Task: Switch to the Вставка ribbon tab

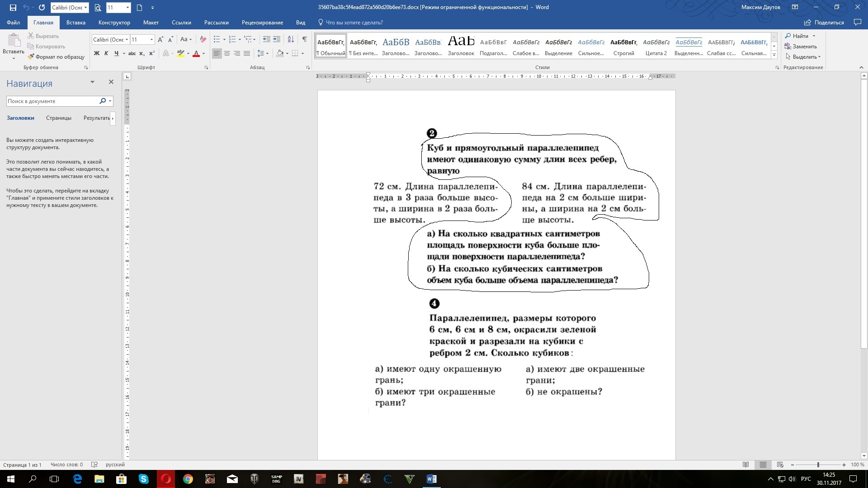Action: tap(75, 23)
